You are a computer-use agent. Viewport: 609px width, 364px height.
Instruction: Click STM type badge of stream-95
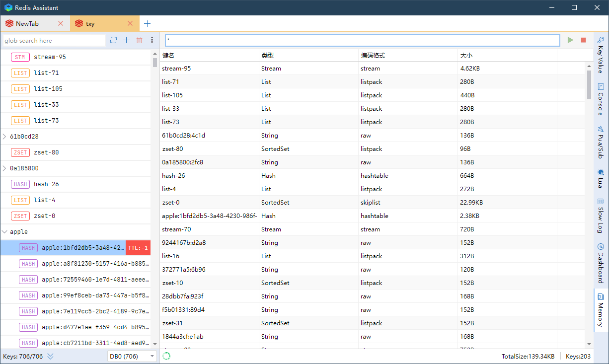tap(20, 57)
